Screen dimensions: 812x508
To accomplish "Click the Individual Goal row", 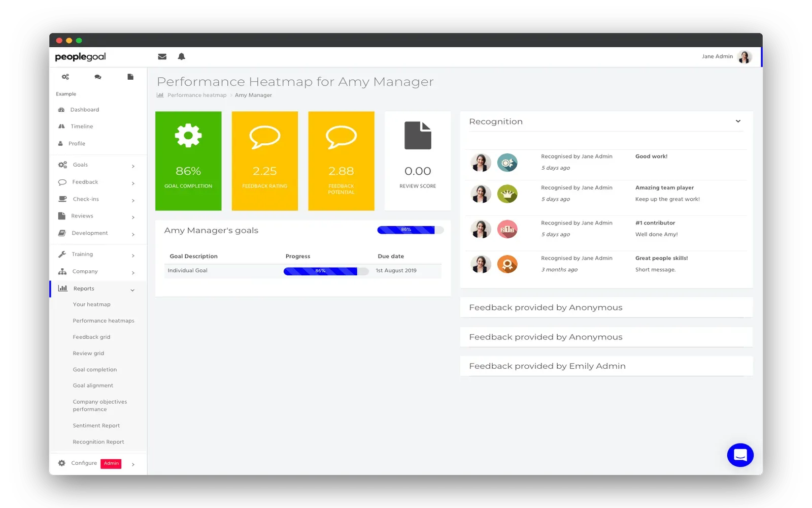I will (303, 271).
